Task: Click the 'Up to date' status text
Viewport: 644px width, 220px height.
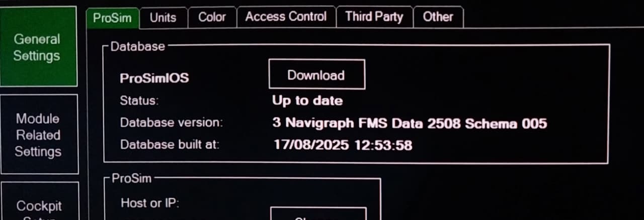Action: (x=307, y=100)
